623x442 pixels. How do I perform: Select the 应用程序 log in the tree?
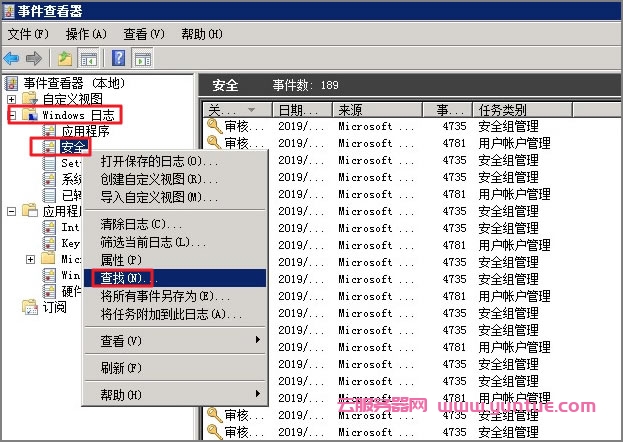coord(85,131)
